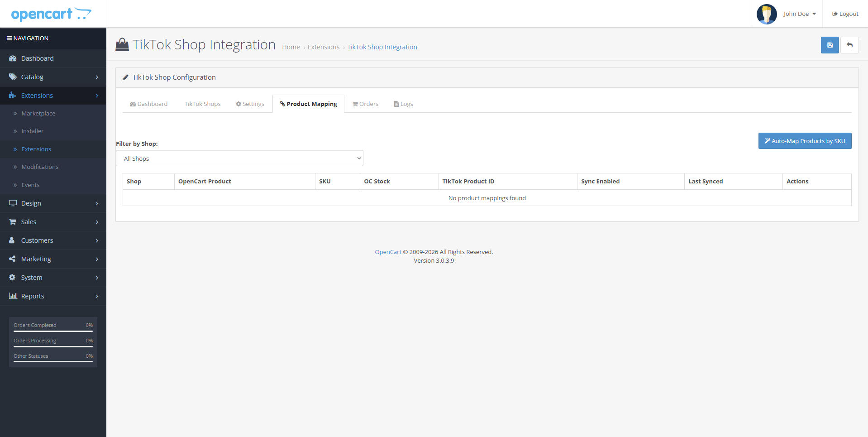Click the hamburger Navigation icon

pyautogui.click(x=9, y=38)
